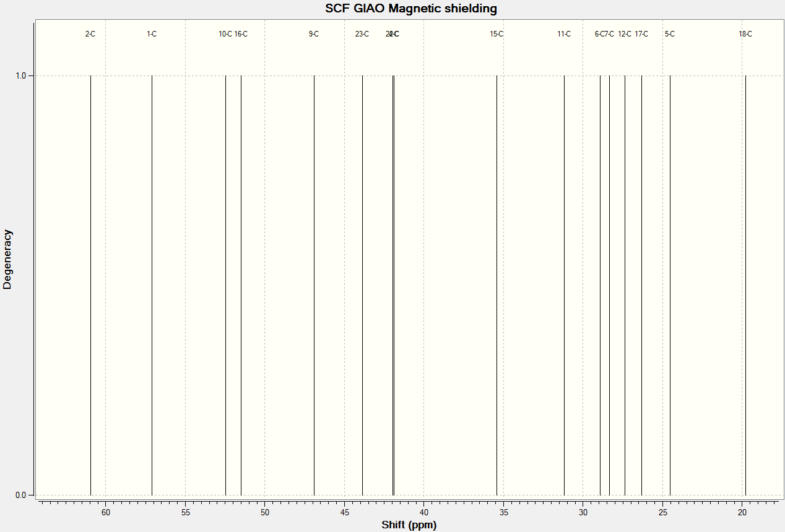785x532 pixels.
Task: Select the 17-C peak label
Action: coord(641,34)
